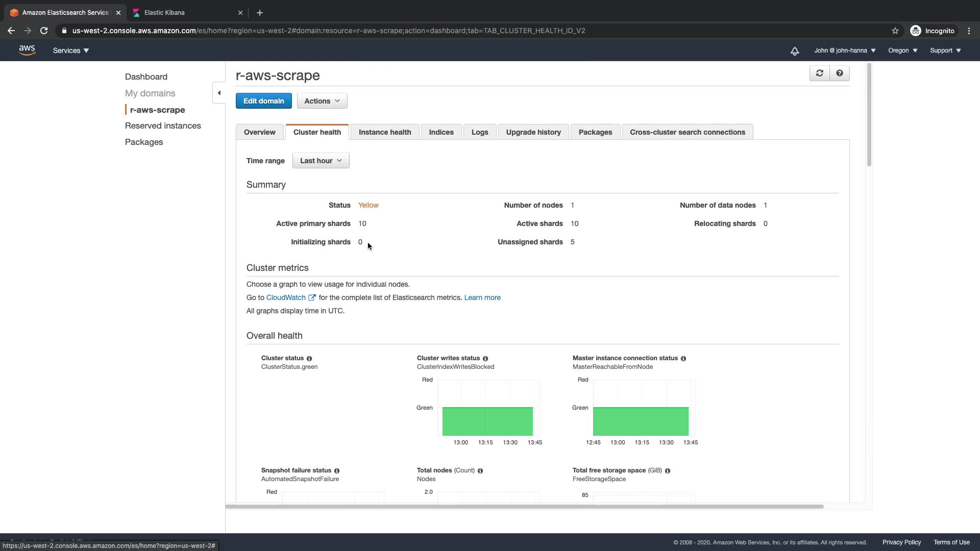Expand the Last hour time range dropdown
This screenshot has width=980, height=551.
pos(321,161)
